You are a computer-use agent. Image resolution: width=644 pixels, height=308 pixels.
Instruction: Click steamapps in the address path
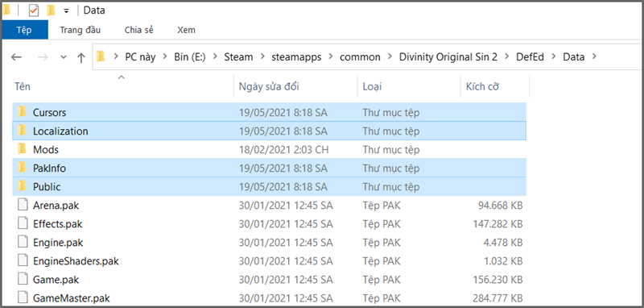click(x=296, y=56)
